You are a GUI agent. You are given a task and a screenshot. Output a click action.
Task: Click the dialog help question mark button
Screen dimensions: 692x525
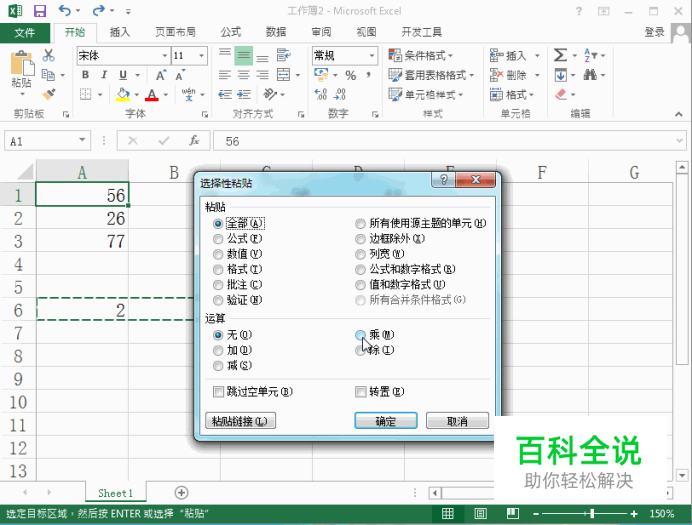[x=444, y=180]
